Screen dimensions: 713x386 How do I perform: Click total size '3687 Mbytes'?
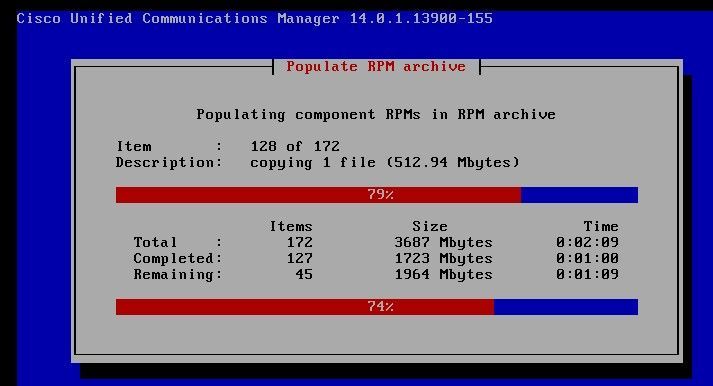[x=443, y=243]
